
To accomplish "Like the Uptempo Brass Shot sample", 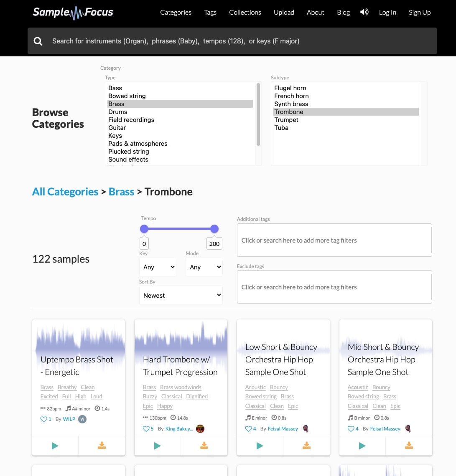I will (43, 419).
